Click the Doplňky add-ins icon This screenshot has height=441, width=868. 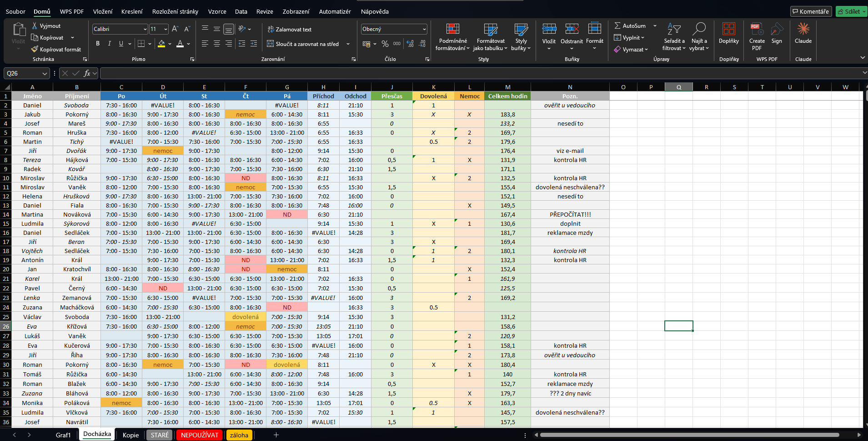pos(729,29)
